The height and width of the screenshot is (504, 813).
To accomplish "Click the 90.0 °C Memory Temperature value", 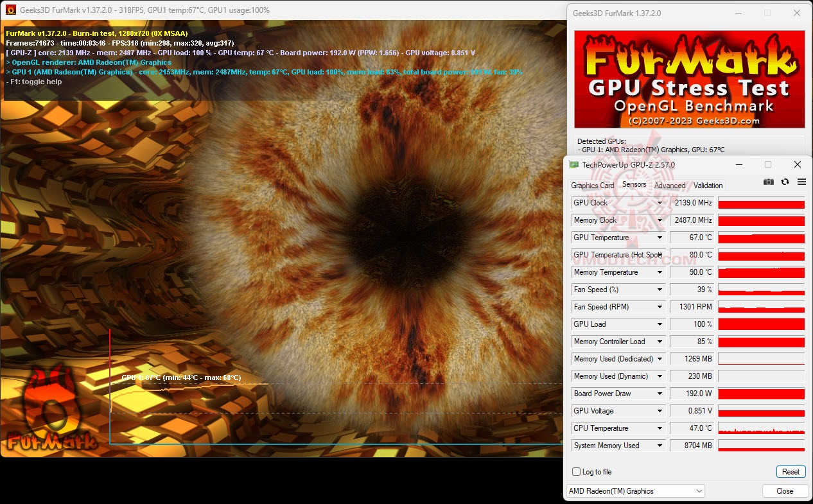I will point(692,272).
